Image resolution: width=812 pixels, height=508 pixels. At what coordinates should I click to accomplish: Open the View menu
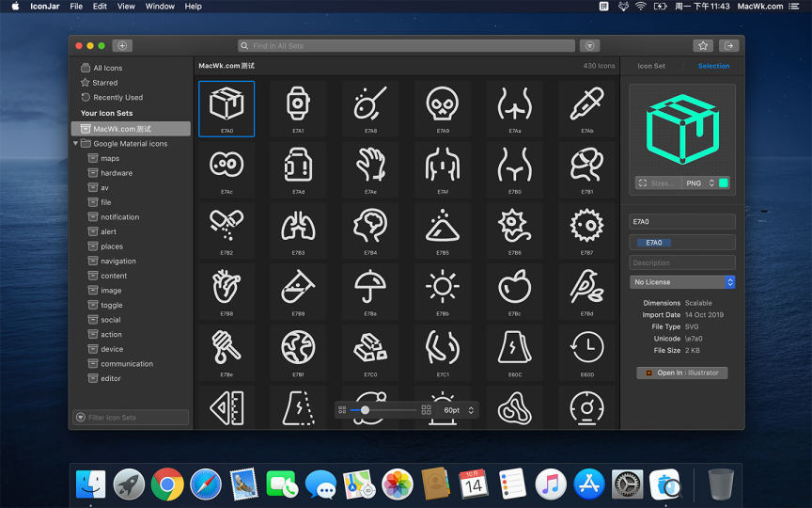[x=126, y=7]
